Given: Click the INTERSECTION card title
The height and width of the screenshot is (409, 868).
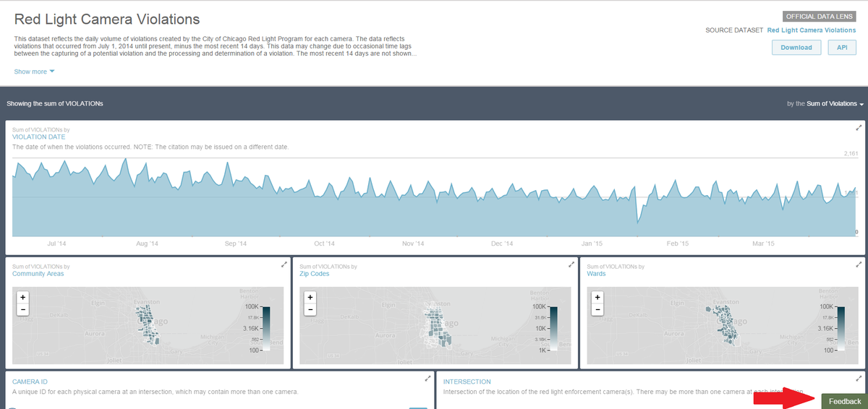Looking at the screenshot, I should pos(467,381).
